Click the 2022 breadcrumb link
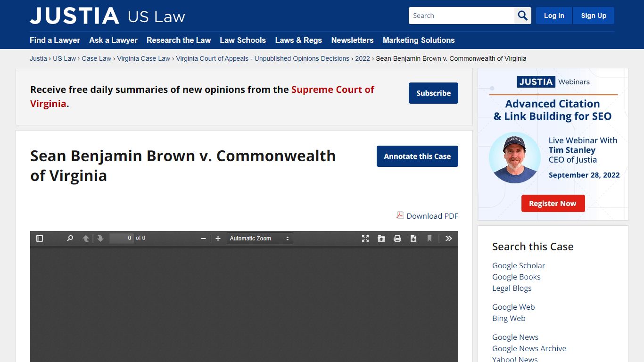Viewport: 644px width, 362px height. [363, 58]
